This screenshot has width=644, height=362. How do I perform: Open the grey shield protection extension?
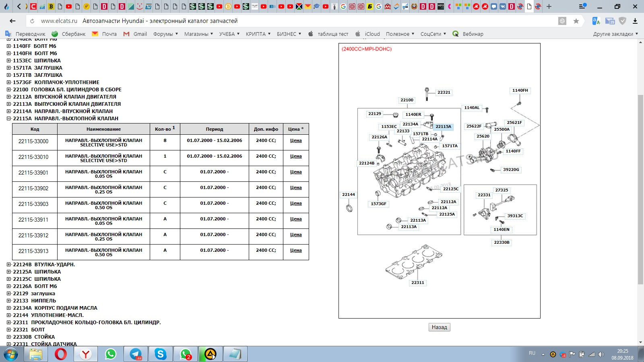(x=622, y=21)
